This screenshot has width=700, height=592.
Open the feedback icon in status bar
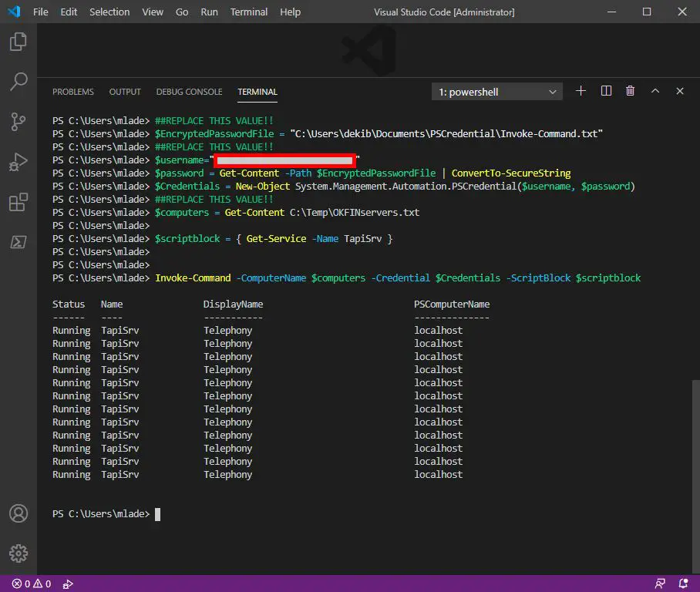660,584
